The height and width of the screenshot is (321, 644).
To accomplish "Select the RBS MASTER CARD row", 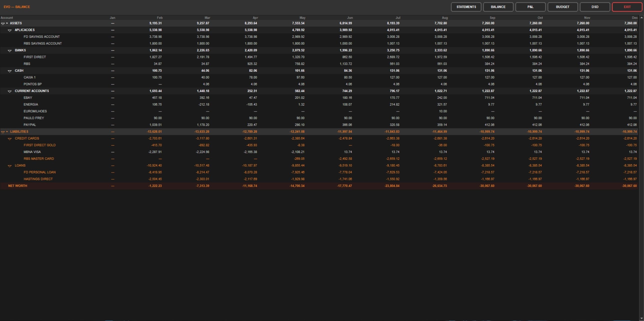I will 319,159.
